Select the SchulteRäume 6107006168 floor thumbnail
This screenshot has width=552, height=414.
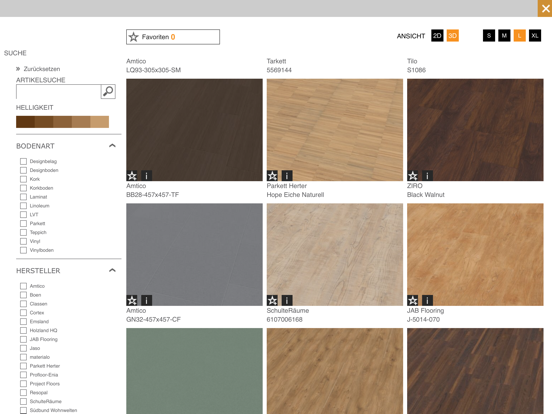point(335,371)
